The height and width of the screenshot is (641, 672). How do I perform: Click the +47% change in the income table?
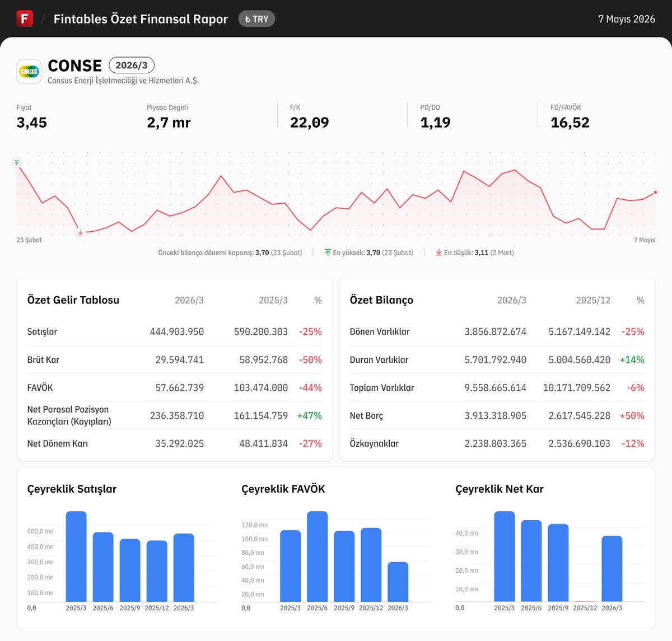tap(310, 415)
